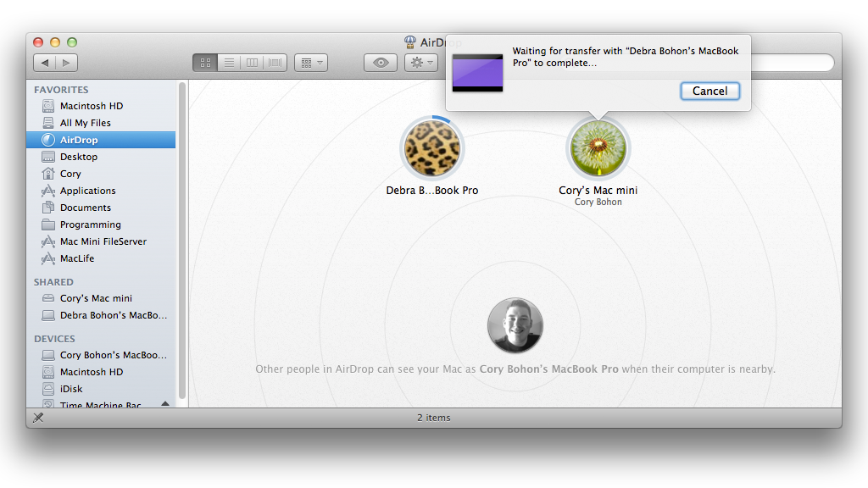The height and width of the screenshot is (488, 868).
Task: Switch to list view
Action: [x=229, y=63]
